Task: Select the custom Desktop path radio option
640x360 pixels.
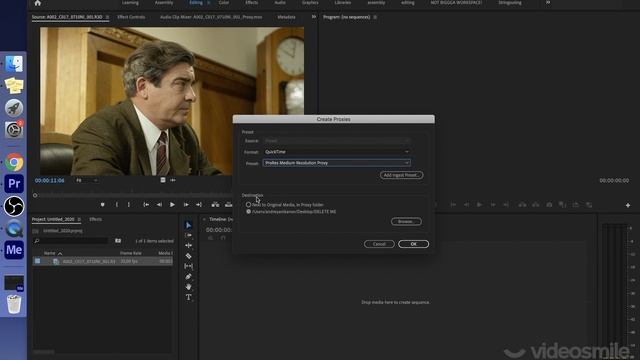Action: (248, 211)
